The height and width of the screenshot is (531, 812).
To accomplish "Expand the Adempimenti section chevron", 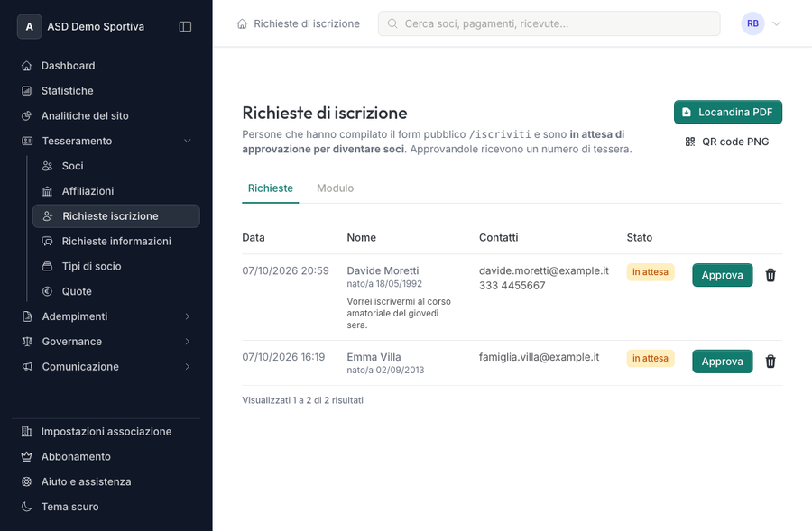I will pyautogui.click(x=188, y=316).
